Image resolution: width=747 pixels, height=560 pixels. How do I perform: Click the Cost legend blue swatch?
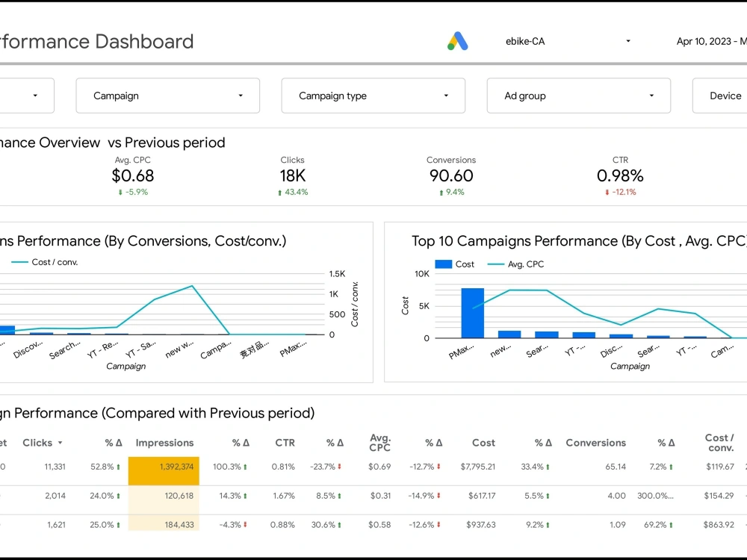[443, 264]
